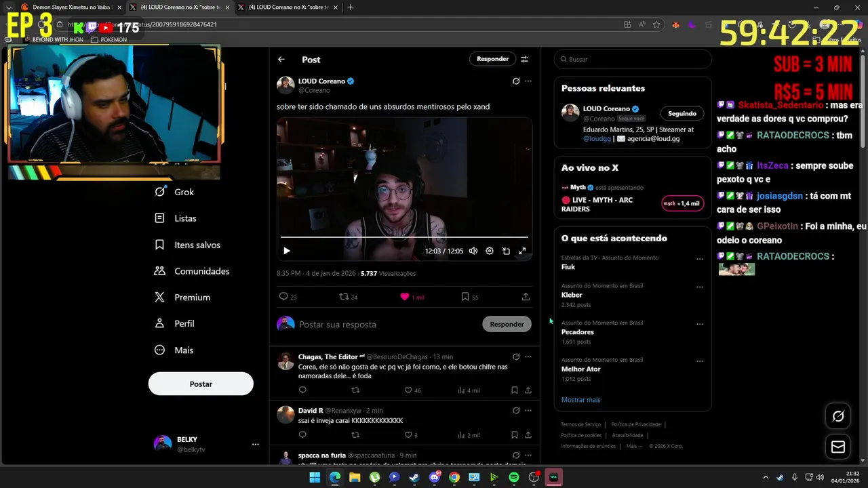Open more options on LOUD Coreano's post

click(x=528, y=81)
